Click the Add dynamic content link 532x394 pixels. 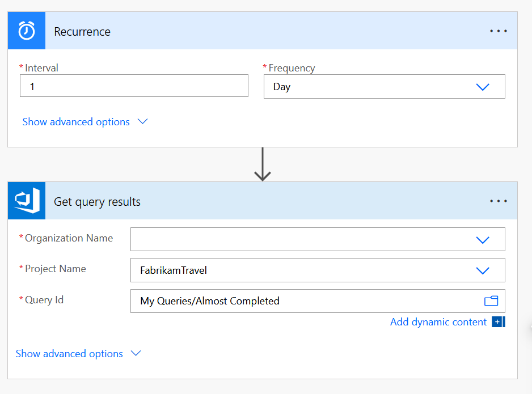[438, 322]
